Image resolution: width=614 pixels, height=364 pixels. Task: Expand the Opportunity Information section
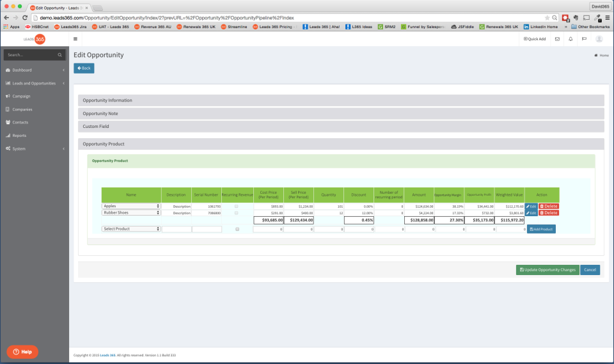341,100
